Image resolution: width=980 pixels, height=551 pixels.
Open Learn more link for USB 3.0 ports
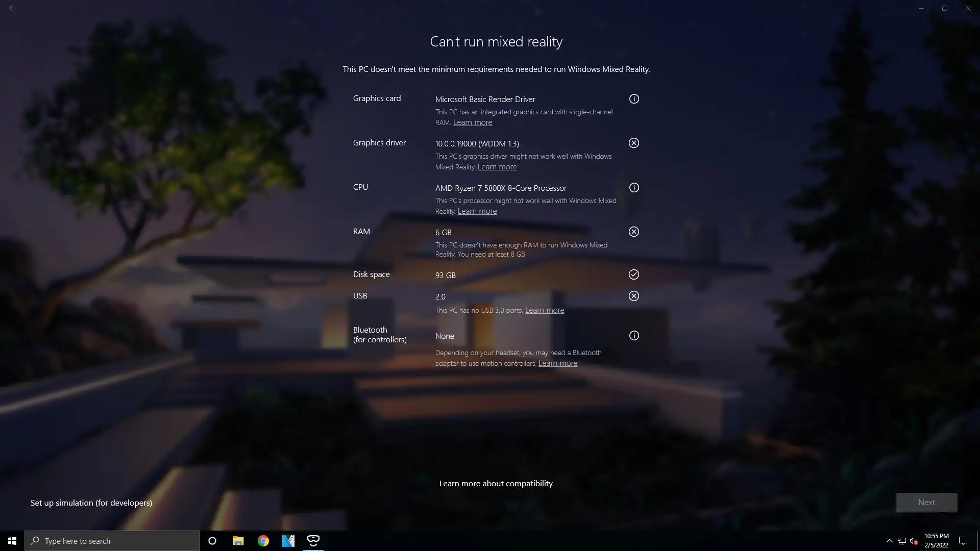click(545, 310)
